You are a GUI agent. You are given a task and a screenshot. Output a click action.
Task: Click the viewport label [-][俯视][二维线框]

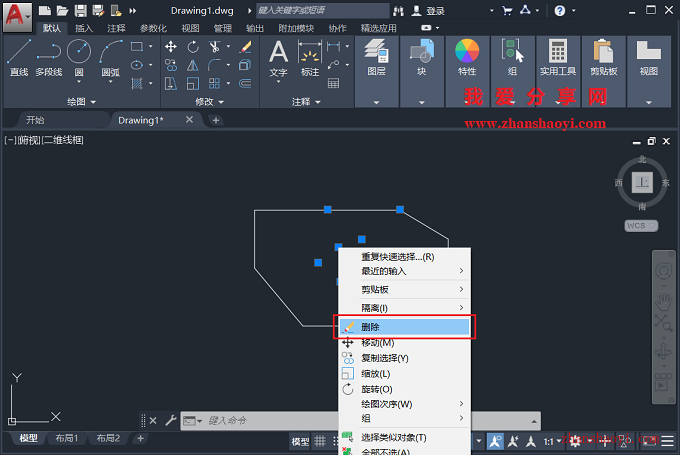coord(44,140)
